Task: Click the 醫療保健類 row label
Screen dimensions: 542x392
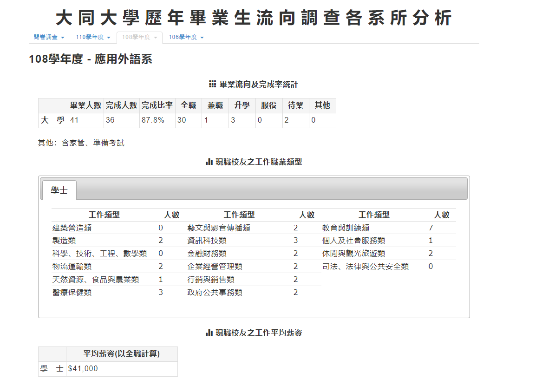Action: [72, 293]
